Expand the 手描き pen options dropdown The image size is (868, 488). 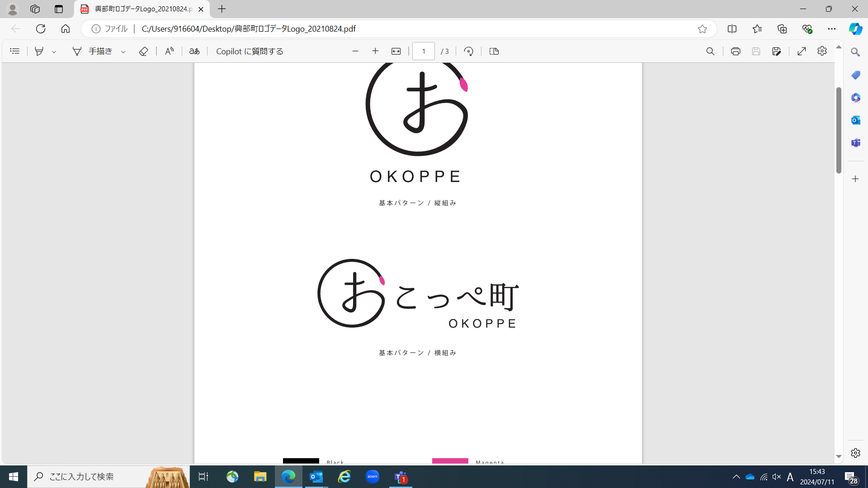click(x=123, y=52)
